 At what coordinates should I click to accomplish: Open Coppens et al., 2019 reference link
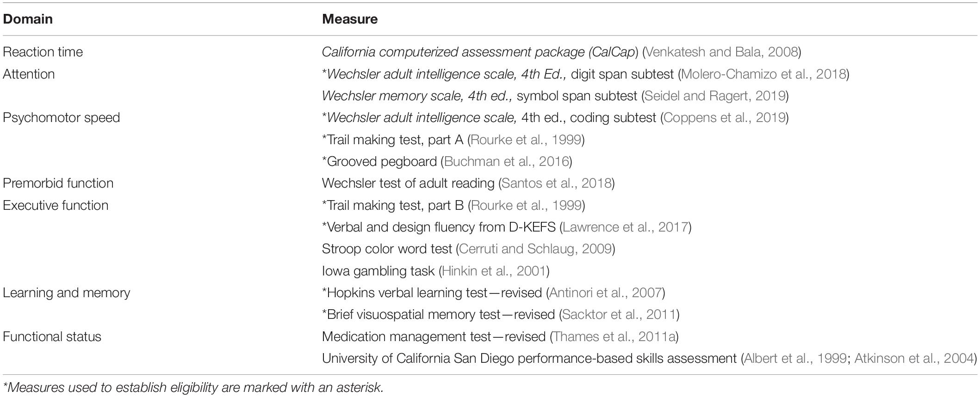(x=724, y=117)
